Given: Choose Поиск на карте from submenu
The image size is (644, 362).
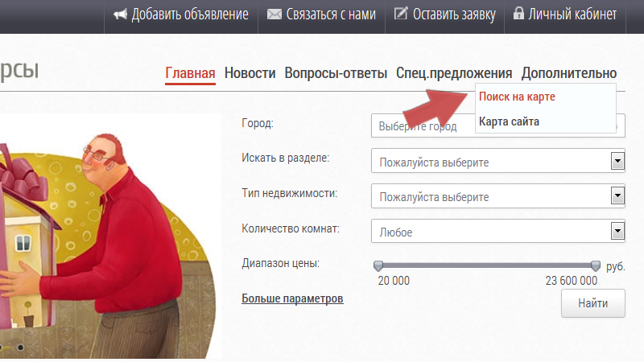Looking at the screenshot, I should pyautogui.click(x=517, y=97).
